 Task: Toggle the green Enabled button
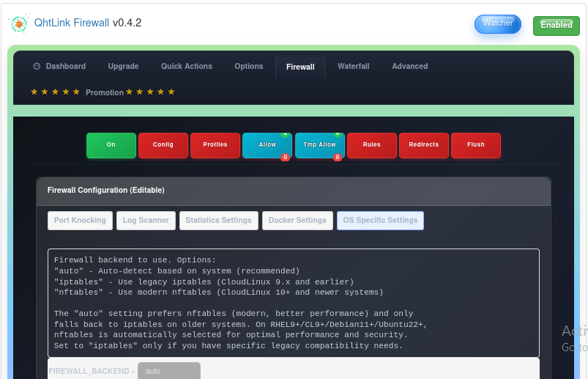(x=556, y=26)
